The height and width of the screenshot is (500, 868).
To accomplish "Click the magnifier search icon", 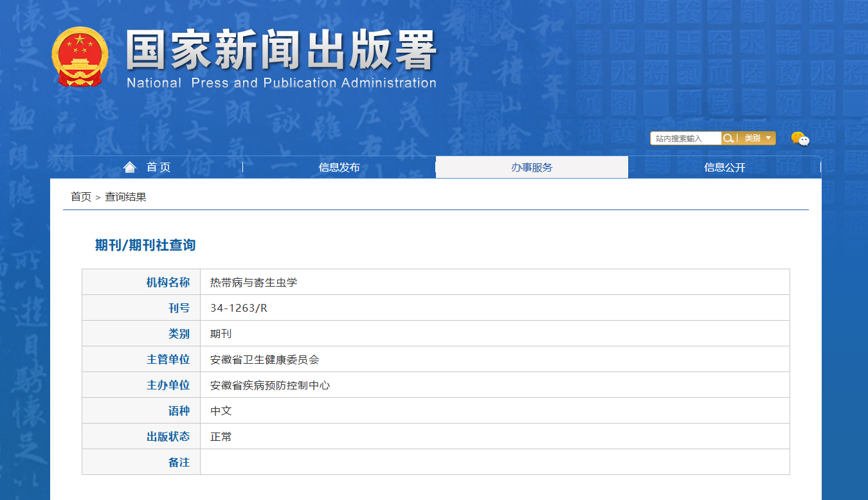I will pyautogui.click(x=728, y=138).
